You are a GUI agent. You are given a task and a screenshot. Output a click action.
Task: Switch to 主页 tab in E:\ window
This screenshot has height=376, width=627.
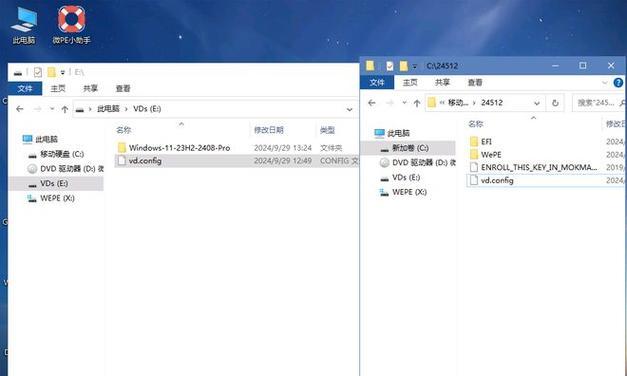(58, 88)
